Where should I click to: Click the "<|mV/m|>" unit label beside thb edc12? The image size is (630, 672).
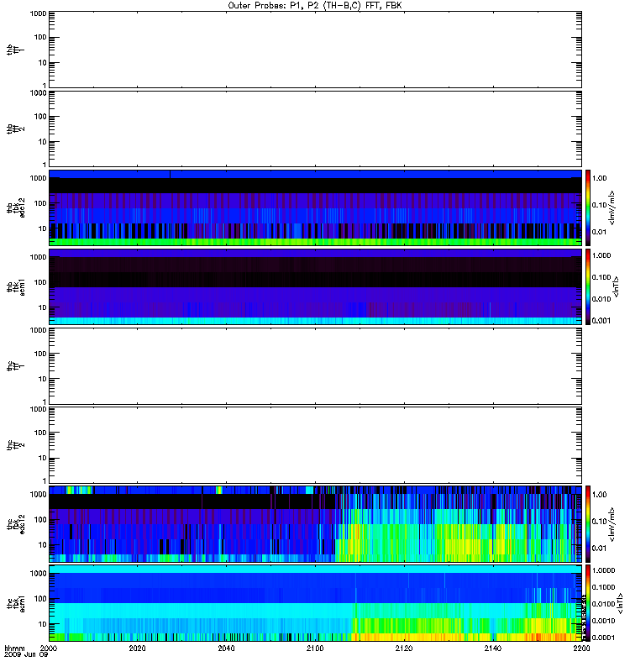(612, 207)
